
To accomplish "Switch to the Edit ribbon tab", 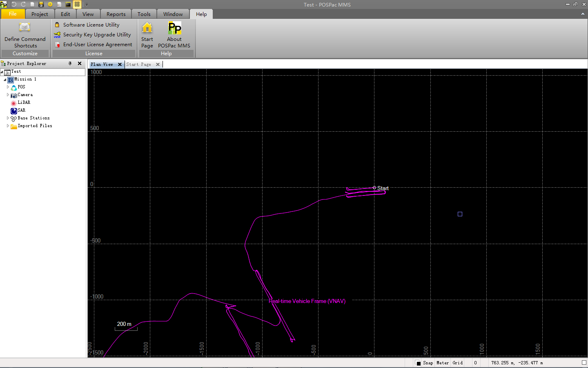I will click(x=65, y=14).
